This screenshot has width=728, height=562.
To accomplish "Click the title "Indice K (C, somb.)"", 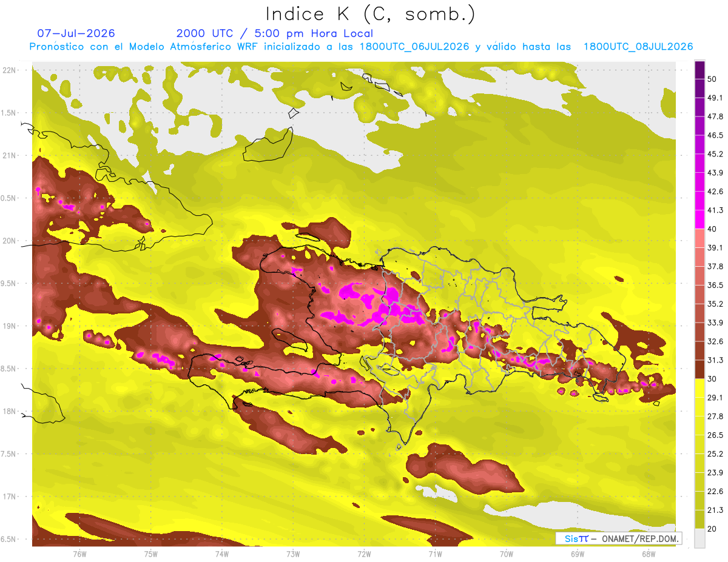I will [x=370, y=14].
